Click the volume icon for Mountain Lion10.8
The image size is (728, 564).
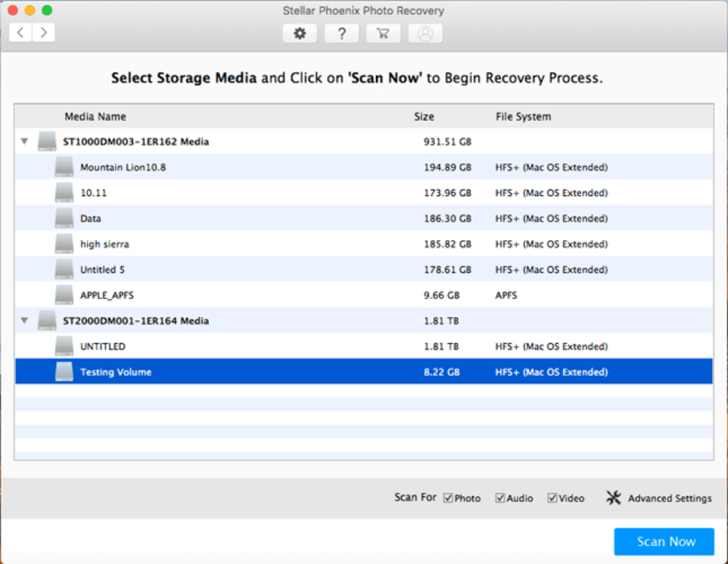pos(64,167)
